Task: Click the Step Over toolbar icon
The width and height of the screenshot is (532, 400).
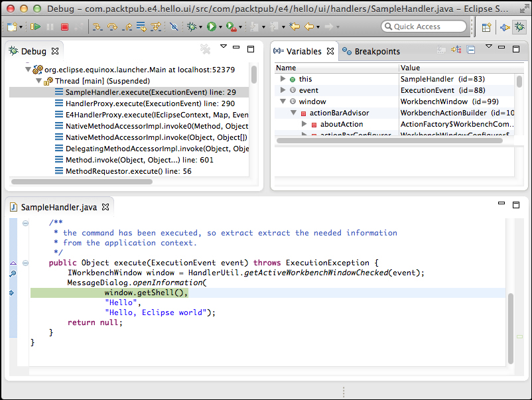Action: click(111, 27)
